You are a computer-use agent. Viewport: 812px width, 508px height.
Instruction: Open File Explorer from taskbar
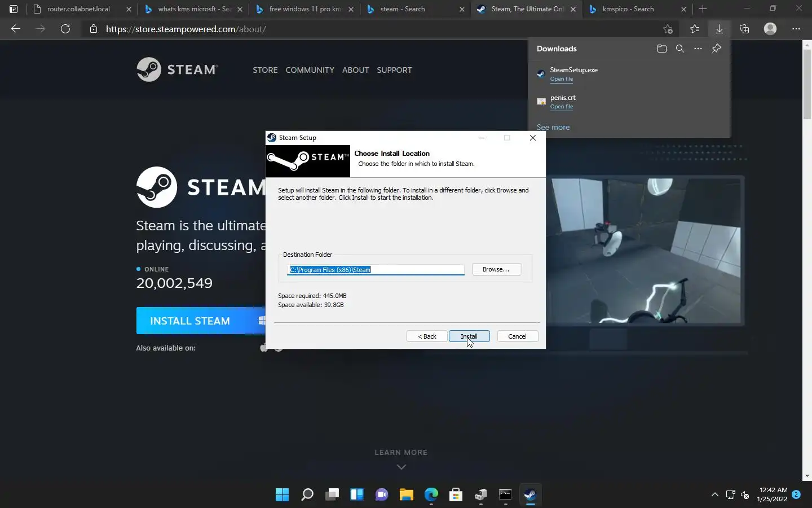pyautogui.click(x=406, y=495)
